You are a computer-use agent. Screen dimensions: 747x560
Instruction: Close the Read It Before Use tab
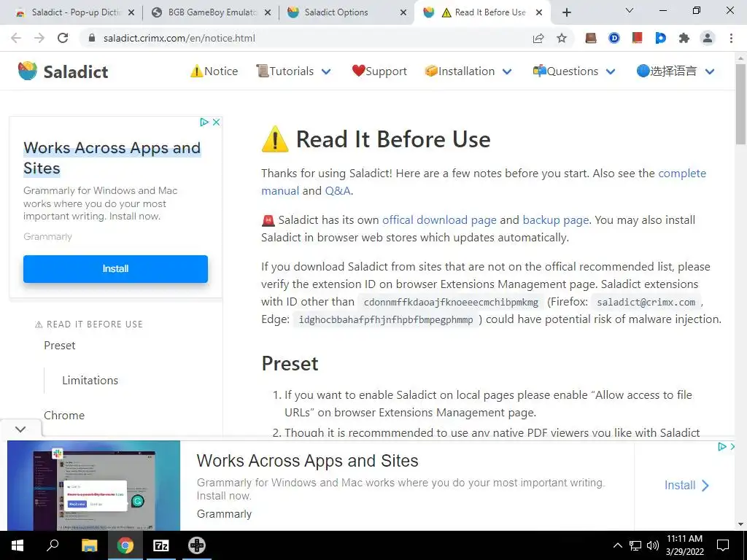(x=539, y=12)
